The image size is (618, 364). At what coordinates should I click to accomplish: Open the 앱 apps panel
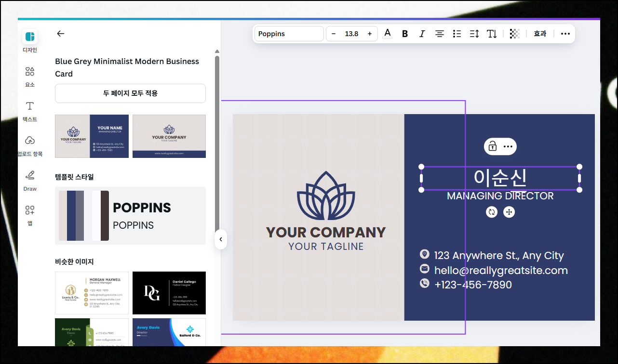tap(30, 210)
